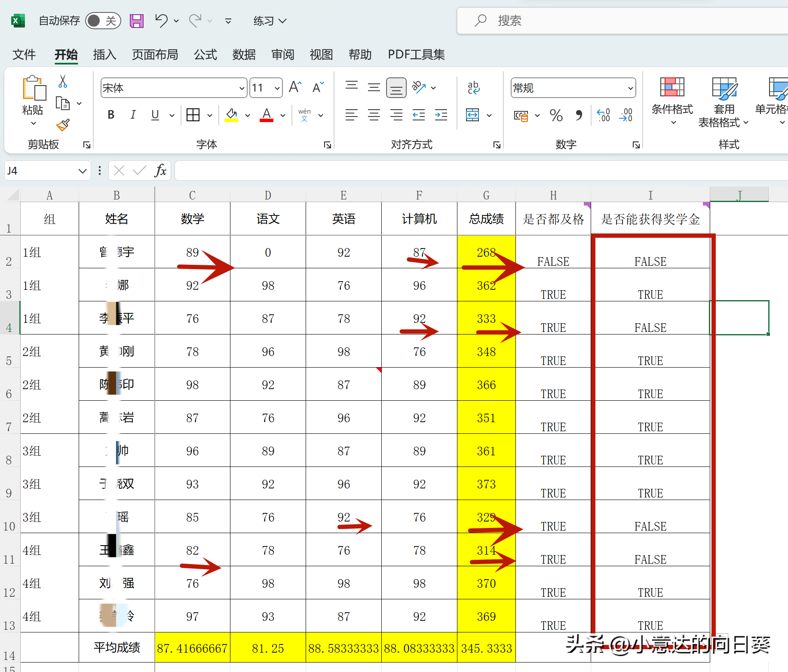This screenshot has width=788, height=672.
Task: Apply middle vertical alignment
Action: click(374, 87)
